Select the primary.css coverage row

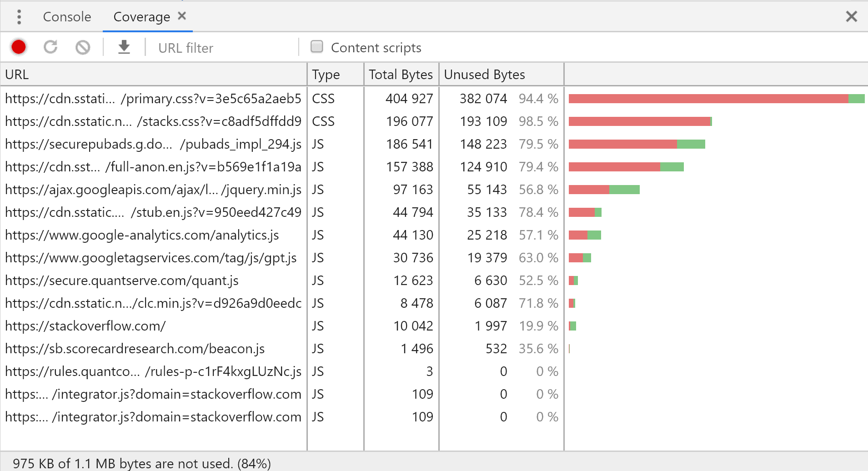click(x=153, y=99)
